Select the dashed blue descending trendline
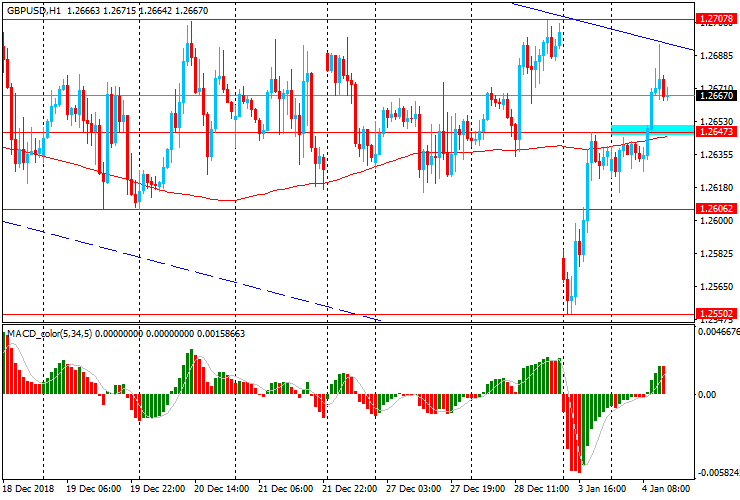740x500 pixels. [190, 269]
